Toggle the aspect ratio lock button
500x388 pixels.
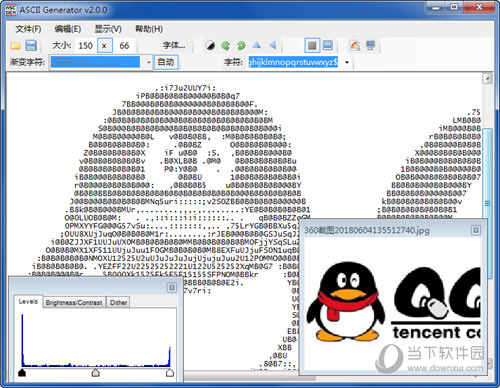(104, 46)
